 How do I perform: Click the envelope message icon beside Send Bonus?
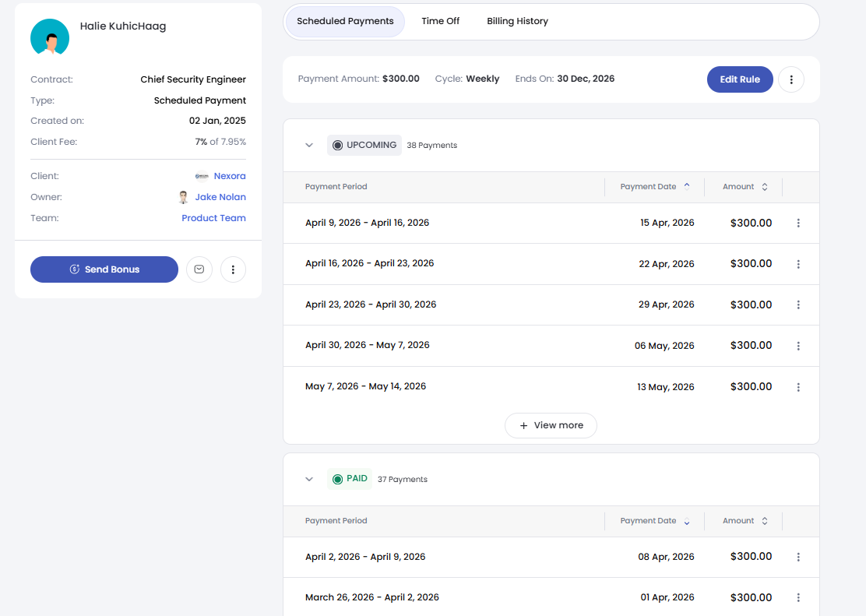[199, 269]
